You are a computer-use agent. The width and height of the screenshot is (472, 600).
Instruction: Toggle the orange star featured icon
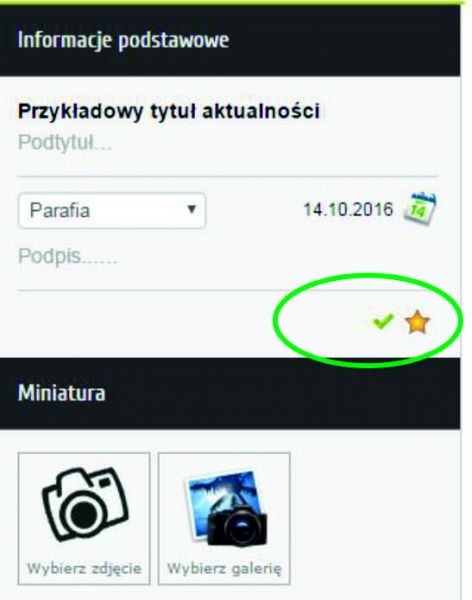coord(418,322)
